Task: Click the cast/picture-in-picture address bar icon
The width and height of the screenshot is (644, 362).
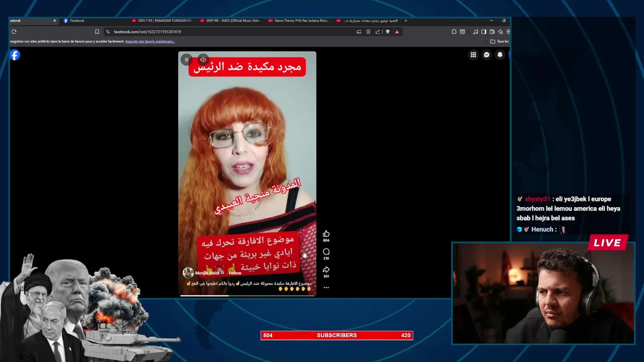Action: [359, 32]
